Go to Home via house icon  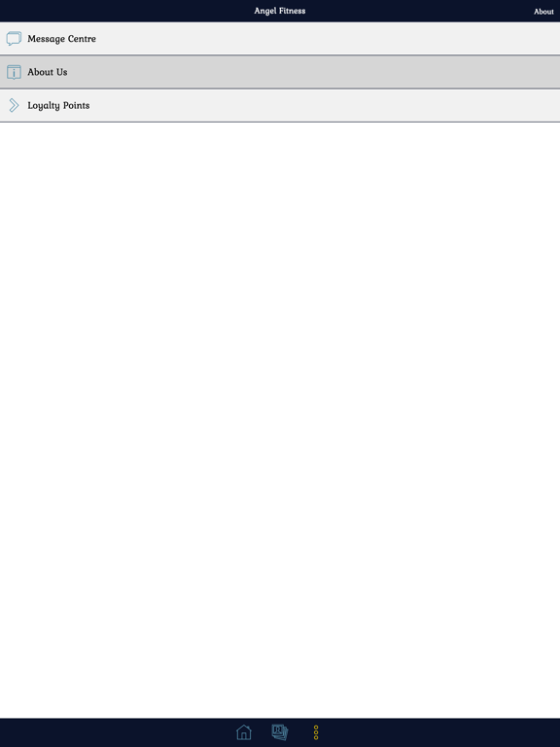[243, 732]
